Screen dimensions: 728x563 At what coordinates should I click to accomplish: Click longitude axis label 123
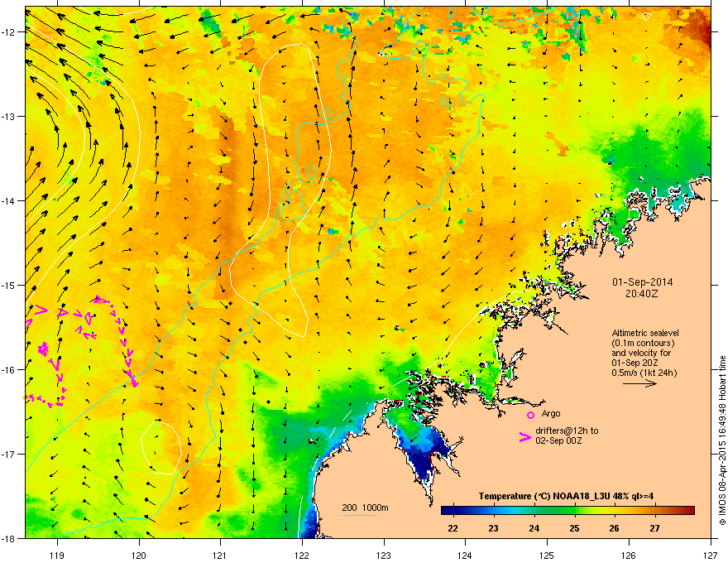tap(384, 555)
